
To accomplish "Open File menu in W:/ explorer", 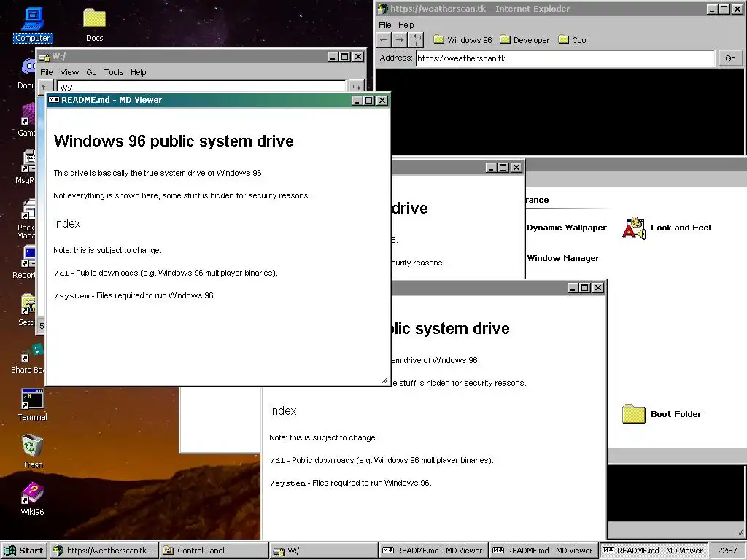I will tap(47, 72).
